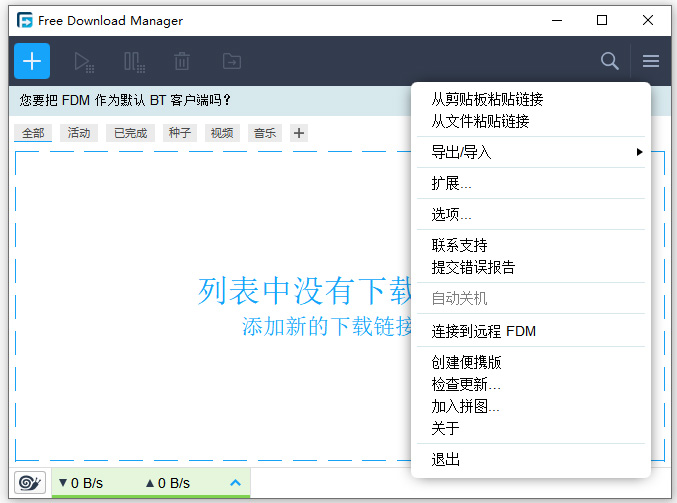Minimize the Free Download Manager window

[557, 20]
